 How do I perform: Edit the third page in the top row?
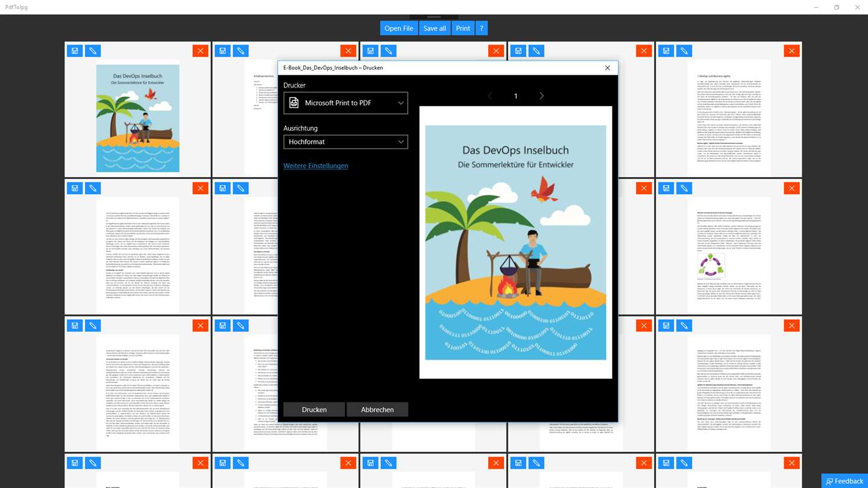(x=389, y=51)
